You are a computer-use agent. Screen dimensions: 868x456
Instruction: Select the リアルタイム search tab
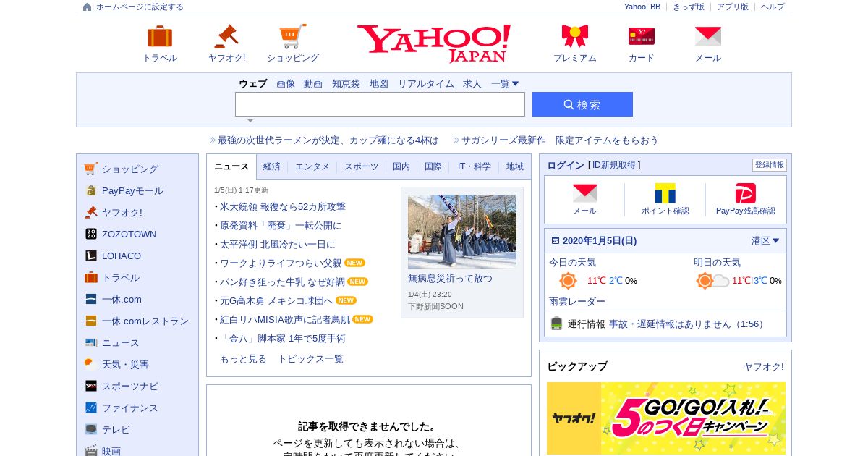pos(426,84)
